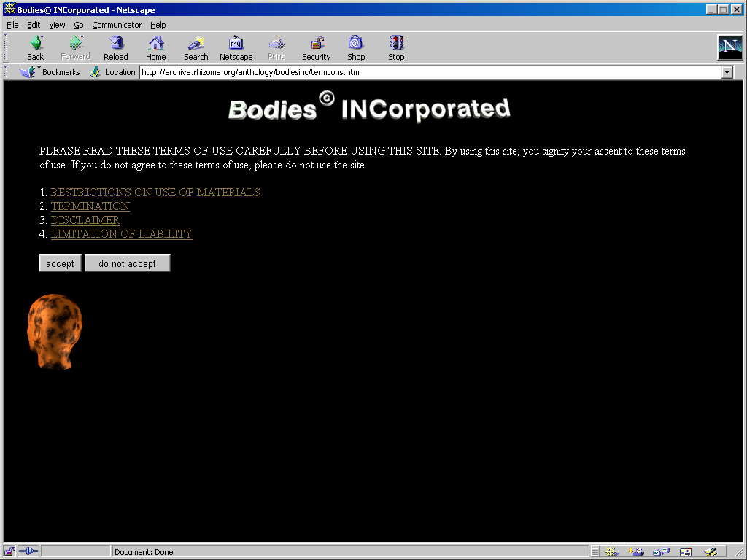The height and width of the screenshot is (560, 747).
Task: Click the do not accept button
Action: (x=127, y=263)
